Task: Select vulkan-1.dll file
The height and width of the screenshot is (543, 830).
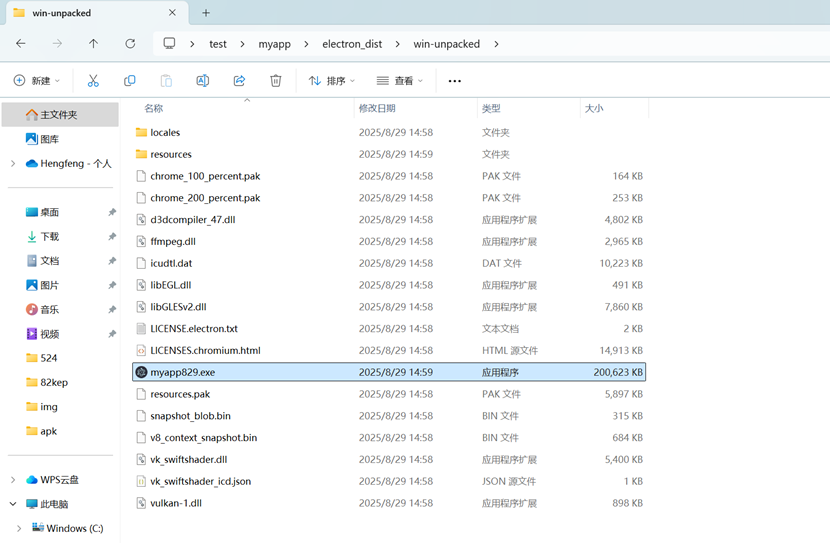Action: [x=389, y=503]
